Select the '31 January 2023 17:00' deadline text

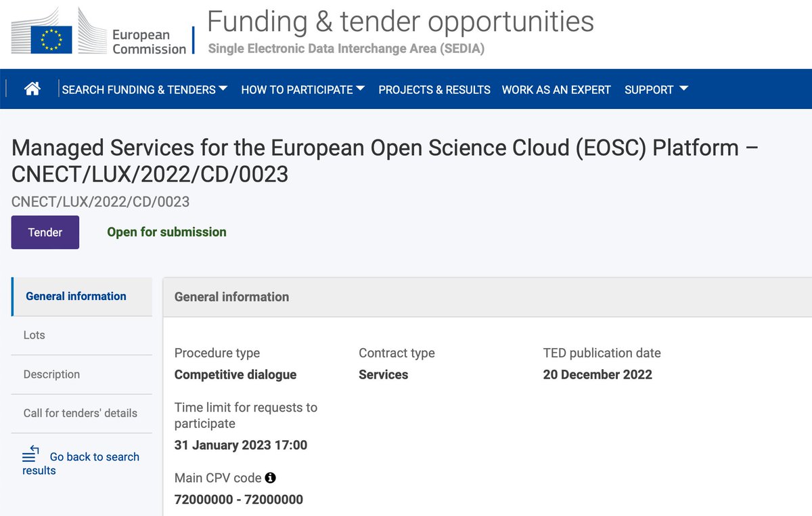click(241, 445)
